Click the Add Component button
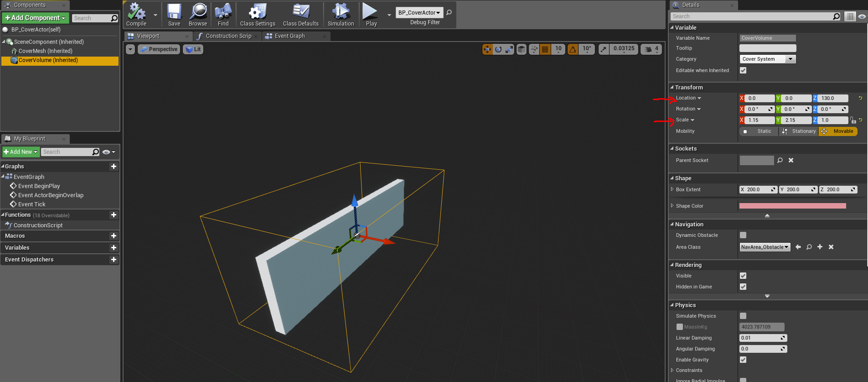 (x=36, y=18)
